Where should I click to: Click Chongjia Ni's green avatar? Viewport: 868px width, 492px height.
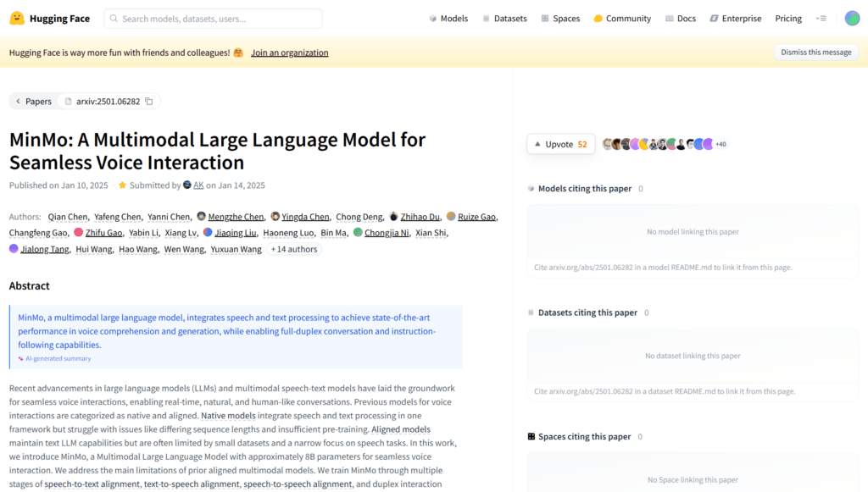coord(358,233)
